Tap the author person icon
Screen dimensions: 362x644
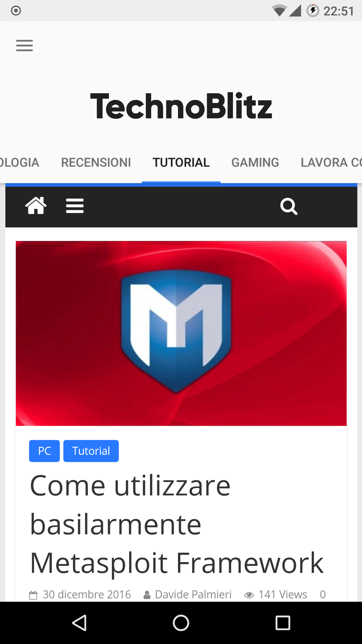[x=147, y=595]
